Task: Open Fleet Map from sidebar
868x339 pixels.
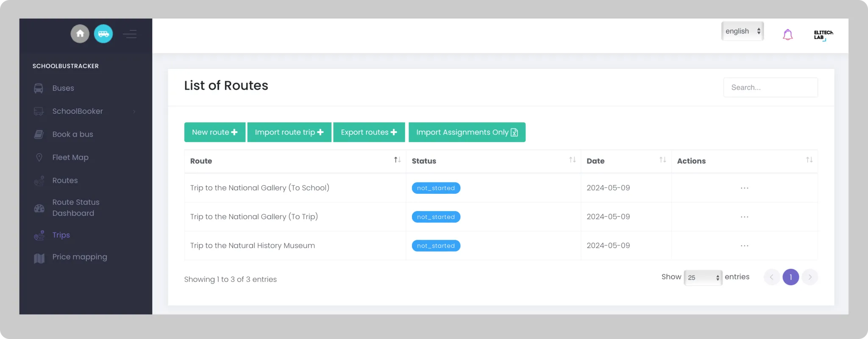Action: click(x=70, y=157)
